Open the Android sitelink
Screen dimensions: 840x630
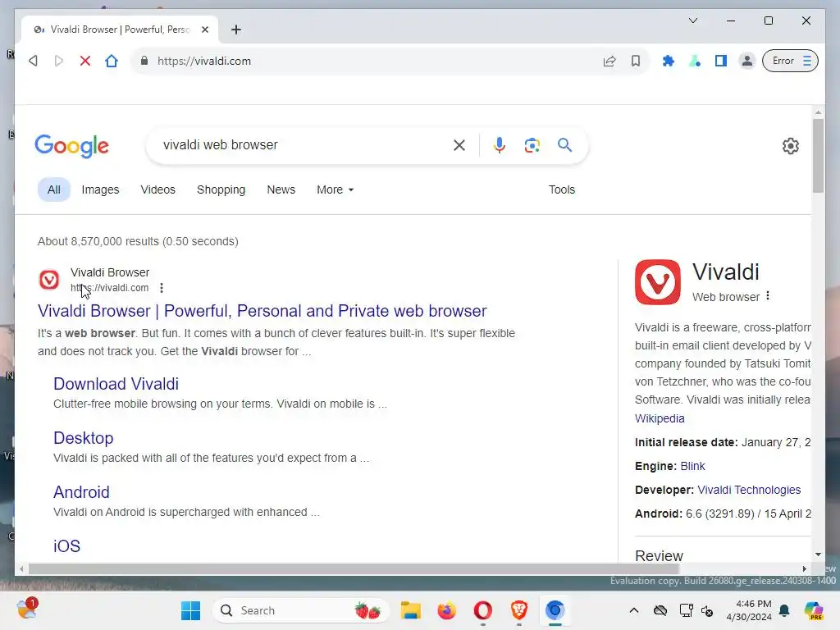point(81,492)
